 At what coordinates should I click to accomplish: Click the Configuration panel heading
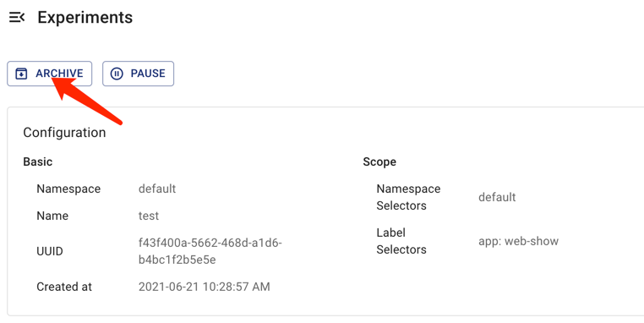coord(64,132)
